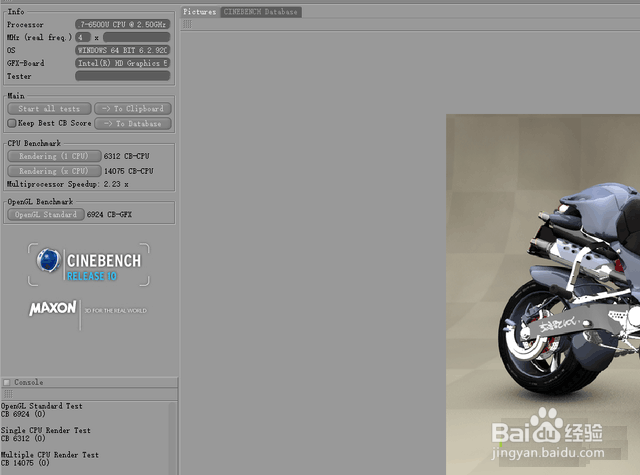
Task: Select the 14075 CB-CPU score text
Action: click(129, 171)
